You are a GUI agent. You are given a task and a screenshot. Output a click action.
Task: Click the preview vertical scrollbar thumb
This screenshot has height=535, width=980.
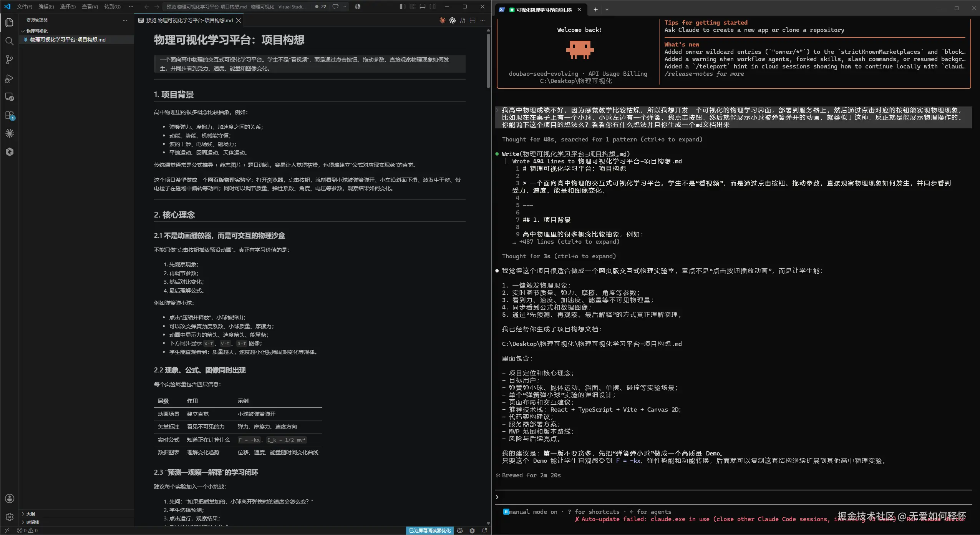pyautogui.click(x=488, y=61)
